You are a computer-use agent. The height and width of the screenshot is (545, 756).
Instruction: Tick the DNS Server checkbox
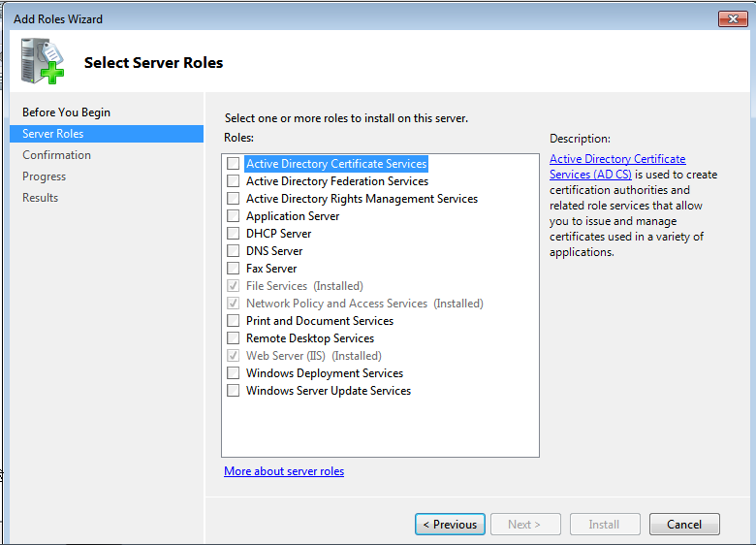tap(234, 251)
